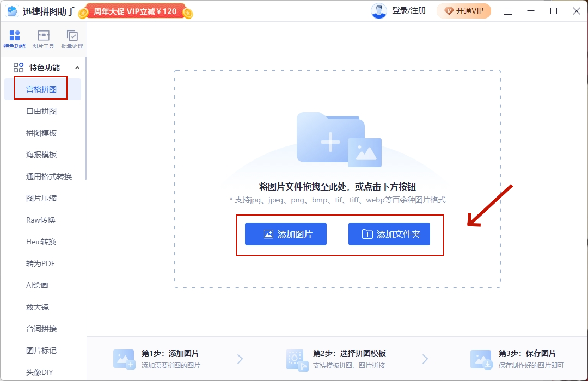Select 自由拼图 in the sidebar

point(41,111)
